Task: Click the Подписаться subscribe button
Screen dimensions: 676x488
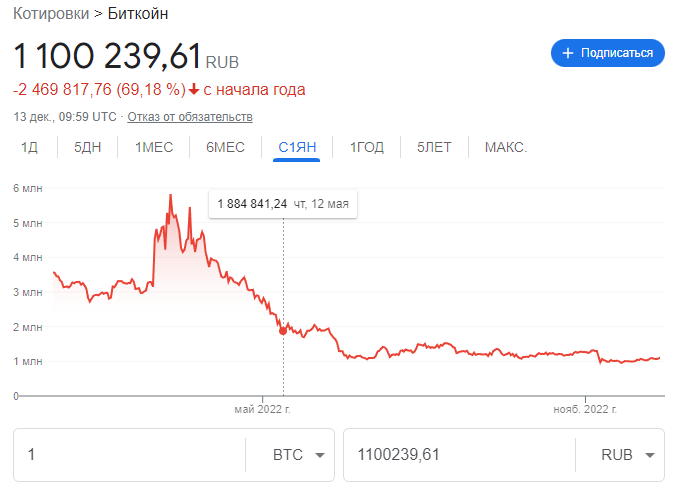Action: click(607, 53)
